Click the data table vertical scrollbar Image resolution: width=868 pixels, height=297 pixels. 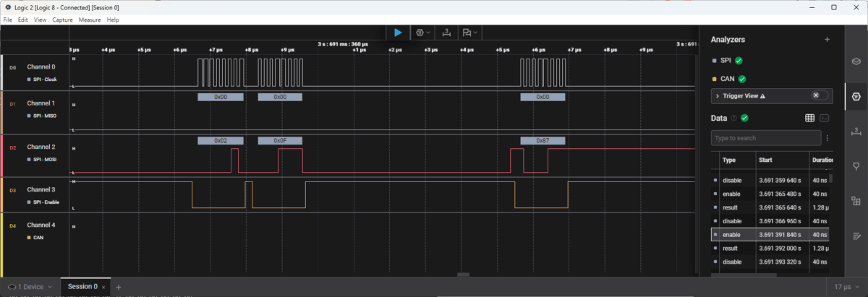(x=830, y=177)
